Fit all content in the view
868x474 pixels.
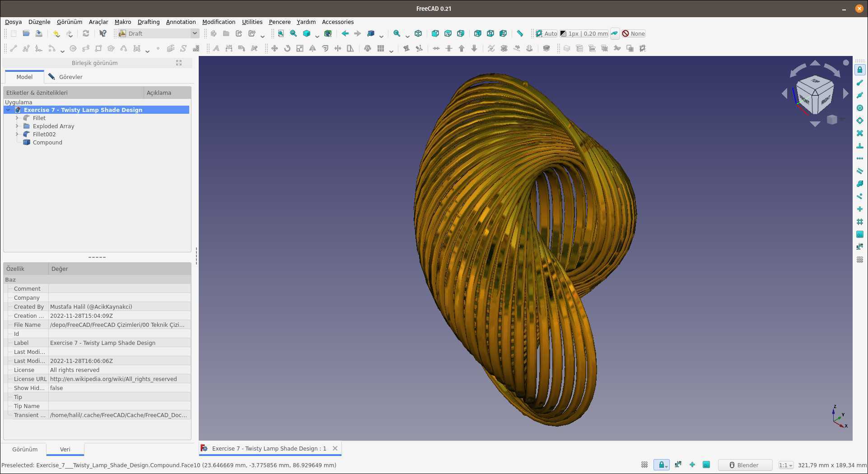point(280,33)
